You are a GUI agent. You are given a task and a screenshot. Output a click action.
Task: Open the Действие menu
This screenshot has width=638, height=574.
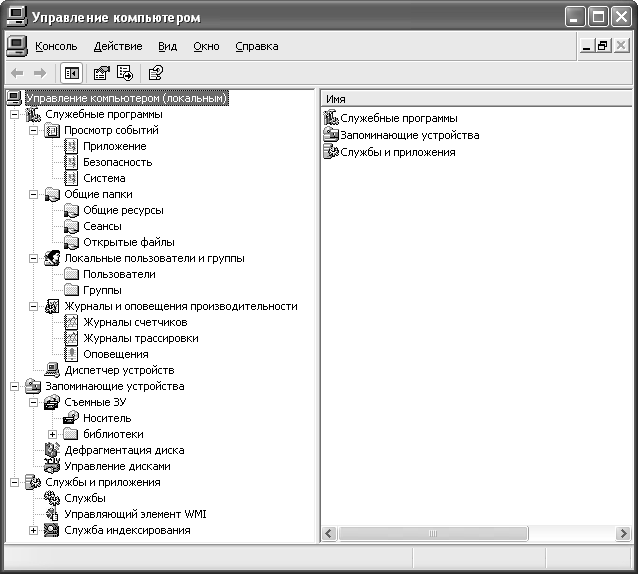point(118,46)
